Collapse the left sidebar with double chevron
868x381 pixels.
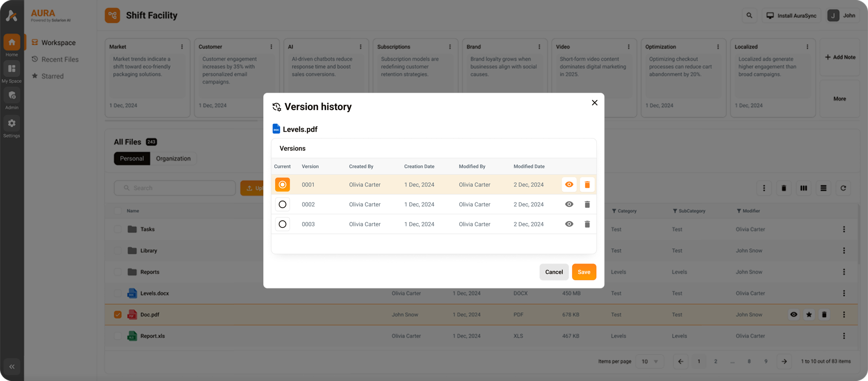pyautogui.click(x=12, y=367)
